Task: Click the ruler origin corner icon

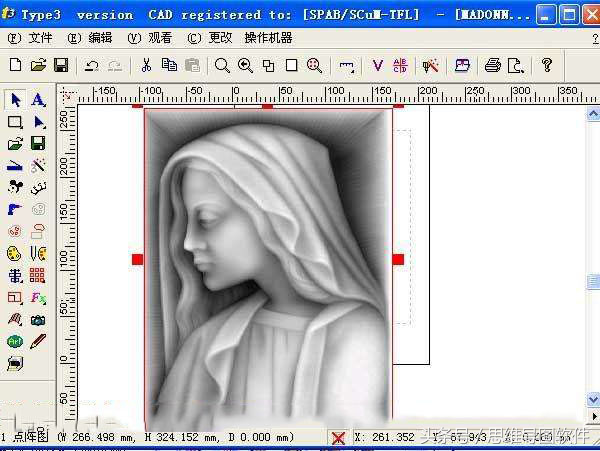Action: (68, 93)
